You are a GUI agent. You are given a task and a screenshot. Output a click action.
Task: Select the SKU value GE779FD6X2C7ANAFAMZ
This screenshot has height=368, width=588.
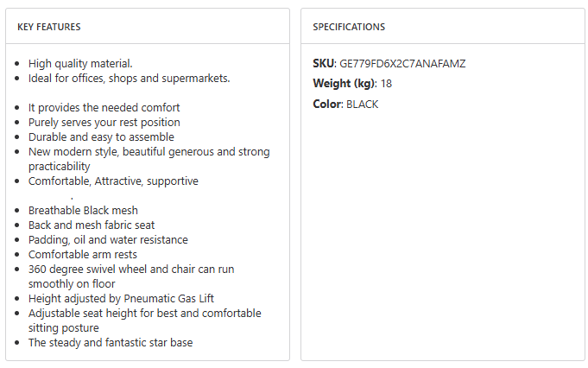click(403, 64)
